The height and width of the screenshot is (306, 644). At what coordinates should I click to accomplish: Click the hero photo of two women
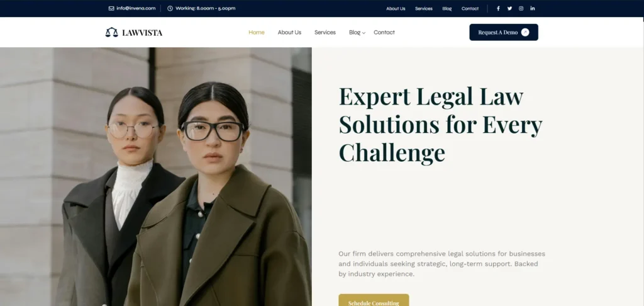[156, 177]
